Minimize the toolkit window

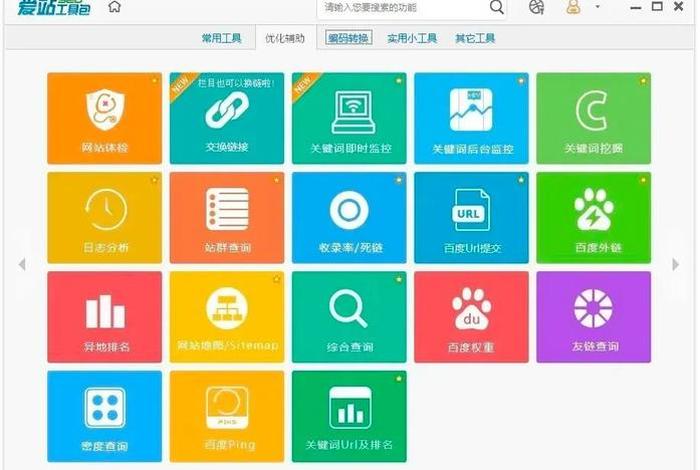[636, 8]
